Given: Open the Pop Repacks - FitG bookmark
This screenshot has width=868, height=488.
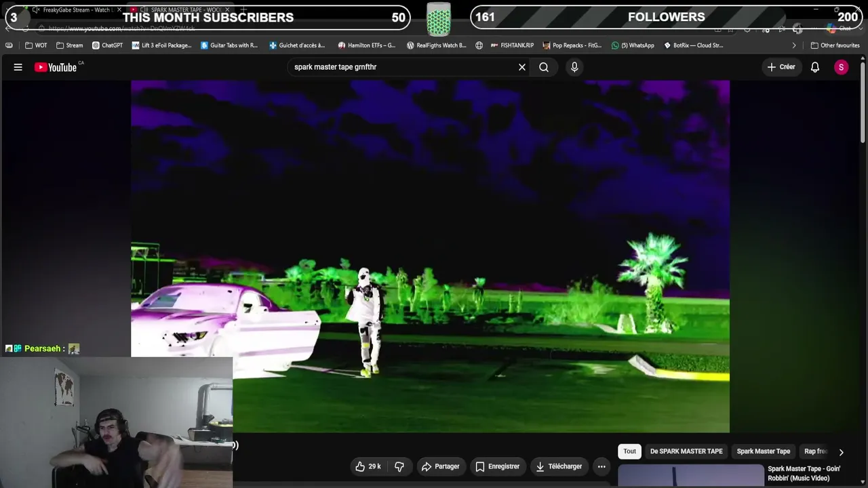Looking at the screenshot, I should point(572,45).
